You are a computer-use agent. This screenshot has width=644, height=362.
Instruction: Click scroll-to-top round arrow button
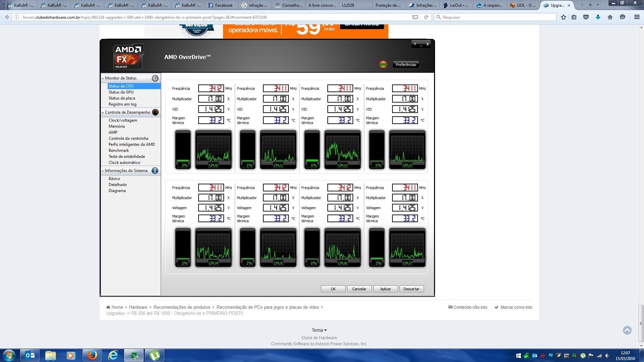tap(627, 330)
